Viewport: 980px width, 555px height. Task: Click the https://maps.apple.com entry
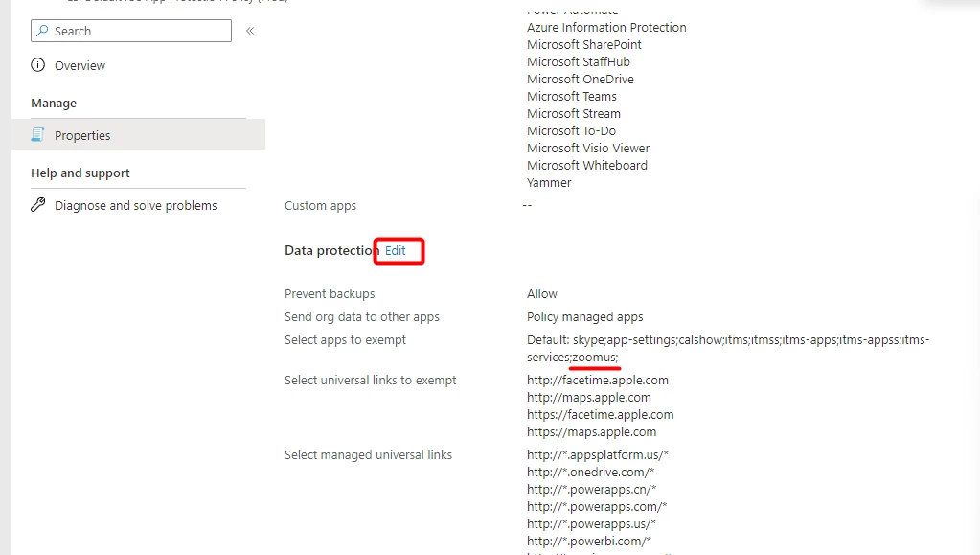[x=591, y=431]
